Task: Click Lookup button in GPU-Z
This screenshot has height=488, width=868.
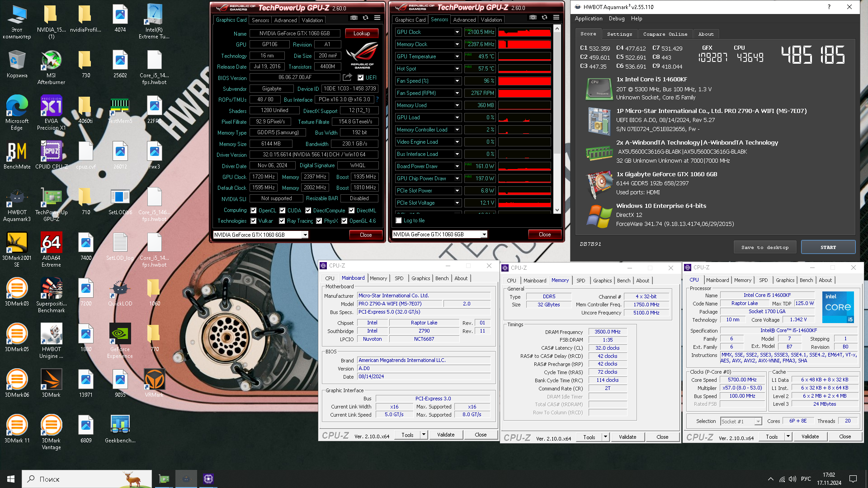Action: 362,33
